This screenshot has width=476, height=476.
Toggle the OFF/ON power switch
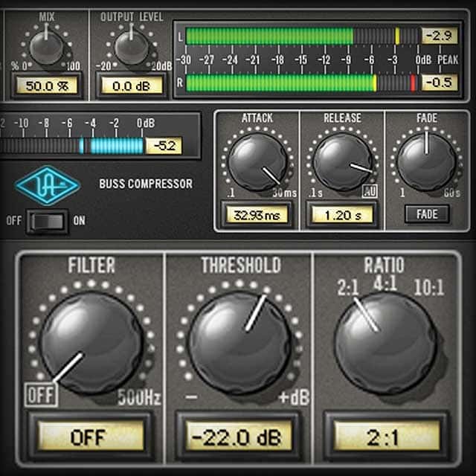point(48,221)
